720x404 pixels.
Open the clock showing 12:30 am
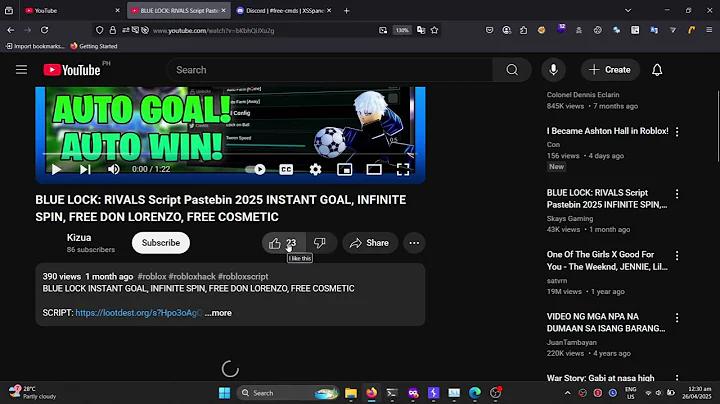[697, 393]
